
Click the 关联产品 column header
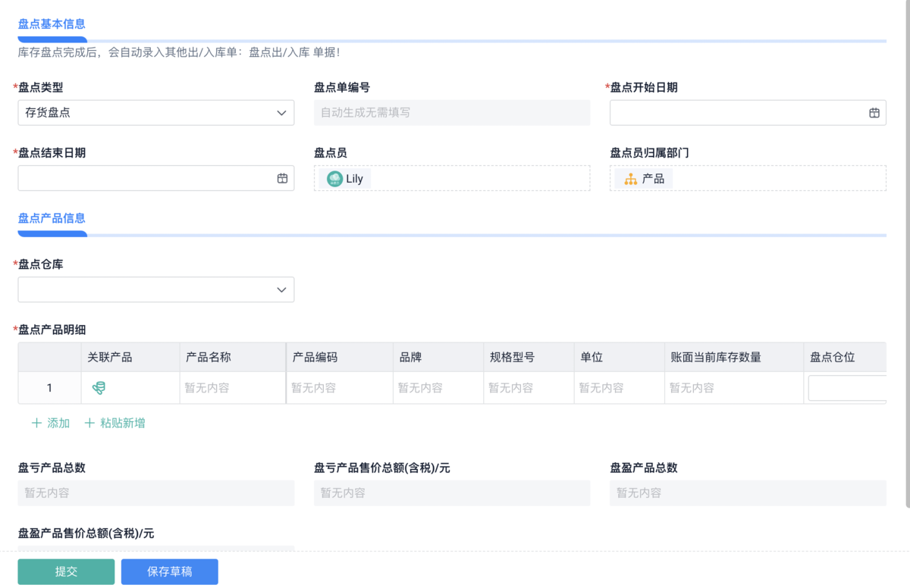click(110, 357)
